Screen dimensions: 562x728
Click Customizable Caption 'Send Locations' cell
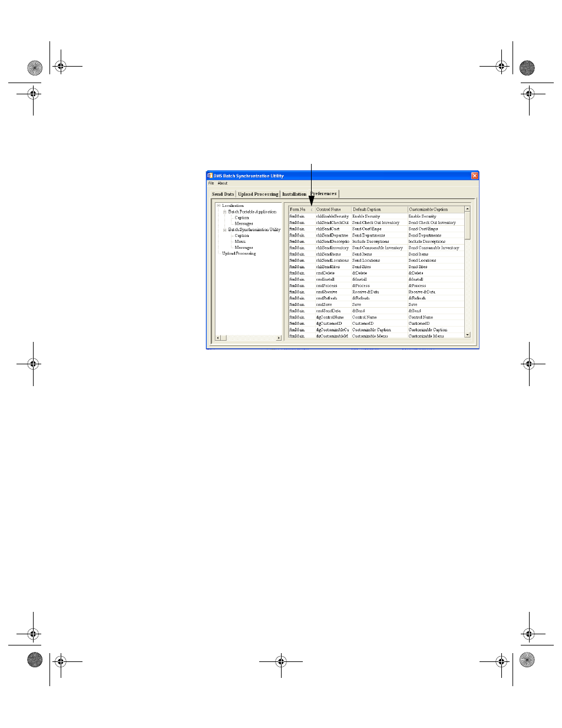436,261
